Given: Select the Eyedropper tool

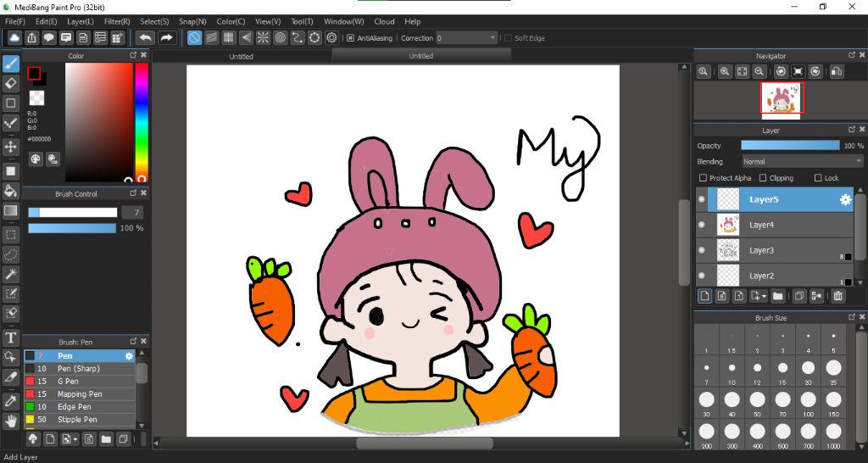Looking at the screenshot, I should tap(10, 402).
